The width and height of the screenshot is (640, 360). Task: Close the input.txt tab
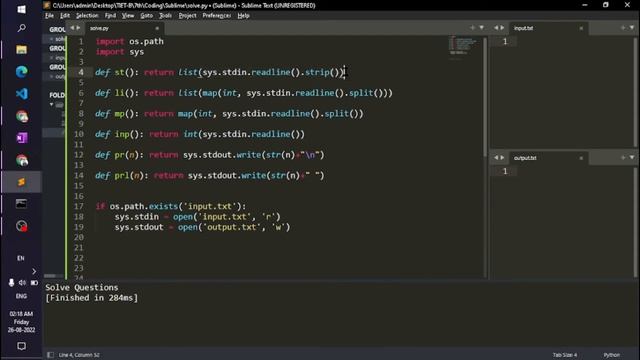(581, 28)
